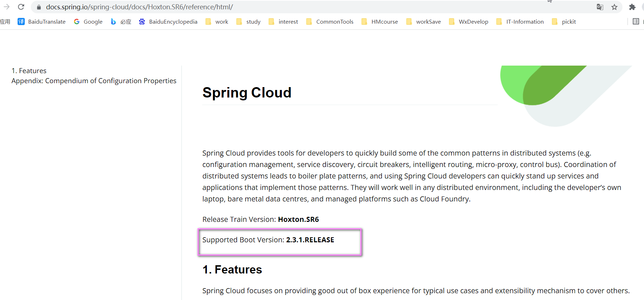
Task: Open the study bookmarks folder
Action: [248, 22]
